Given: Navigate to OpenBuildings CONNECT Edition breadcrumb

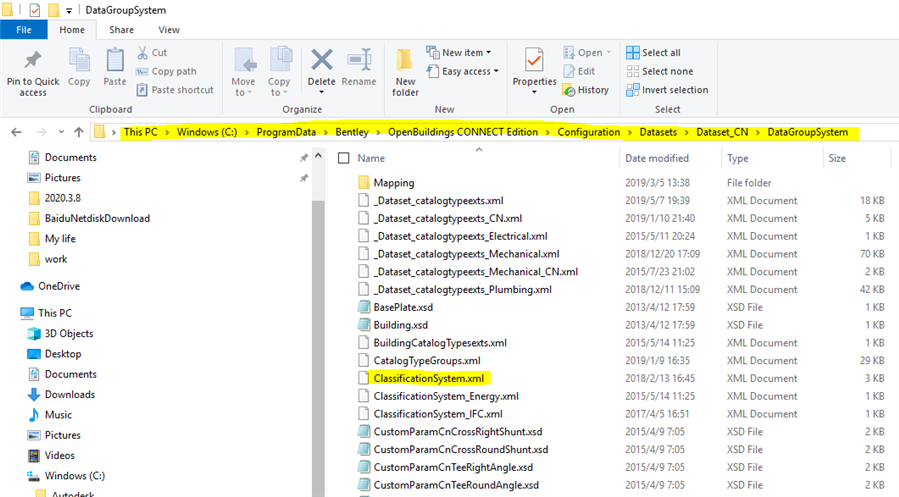Looking at the screenshot, I should (x=463, y=132).
